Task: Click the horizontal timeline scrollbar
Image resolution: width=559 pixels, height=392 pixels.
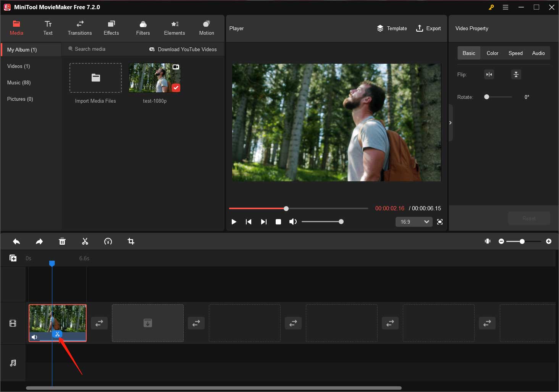Action: [x=214, y=388]
